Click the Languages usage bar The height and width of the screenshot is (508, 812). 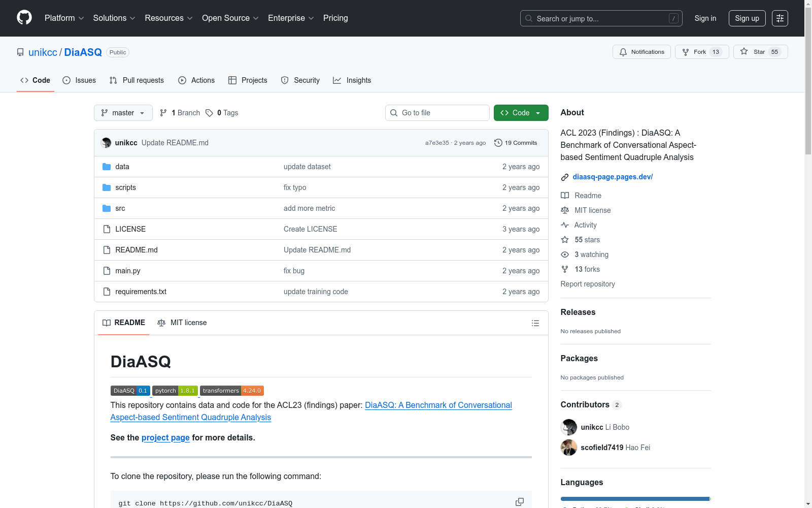tap(636, 499)
